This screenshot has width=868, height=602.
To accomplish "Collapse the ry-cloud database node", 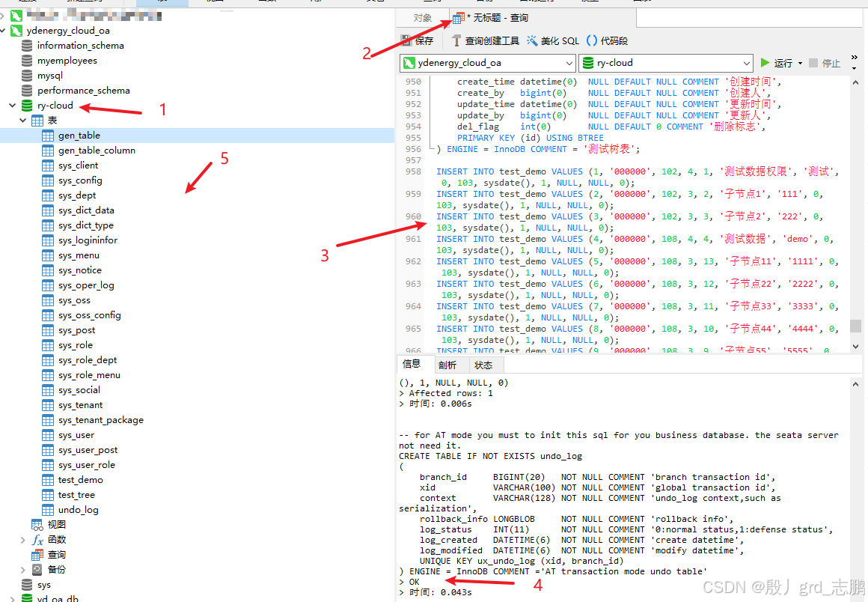I will [12, 106].
